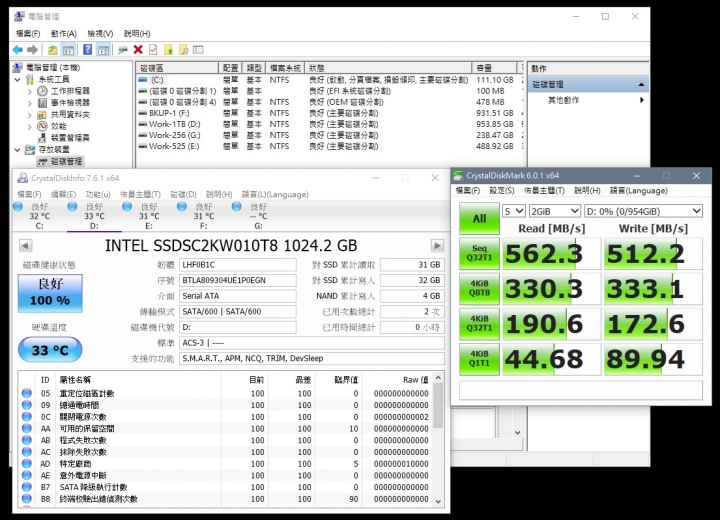
Task: Click the Back arrow in Computer Management toolbar
Action: 18,50
